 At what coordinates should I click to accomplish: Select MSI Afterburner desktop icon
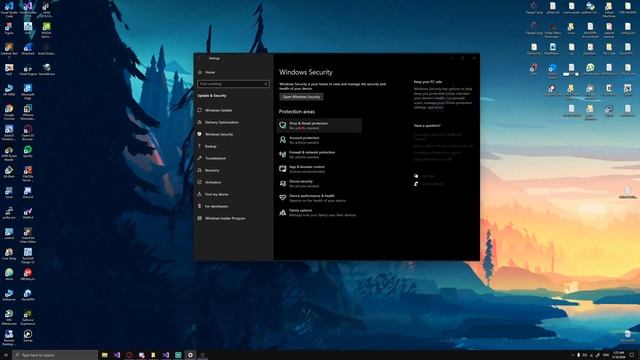(9, 317)
